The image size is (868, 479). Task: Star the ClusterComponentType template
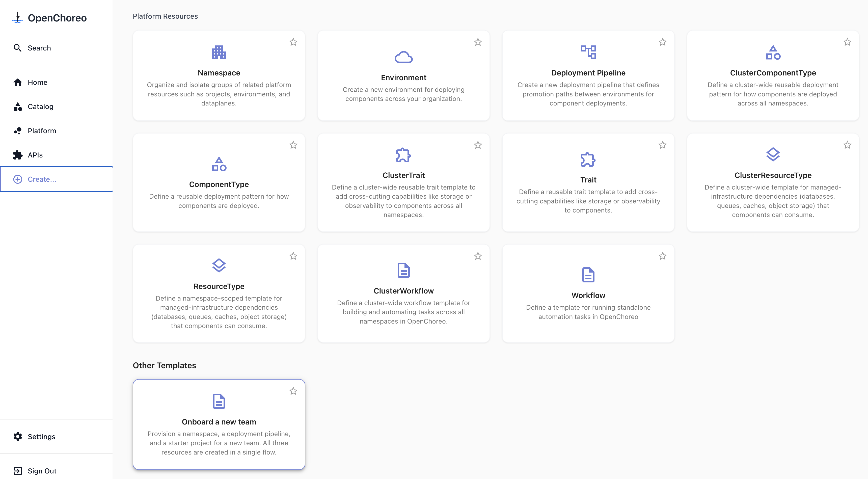[847, 42]
